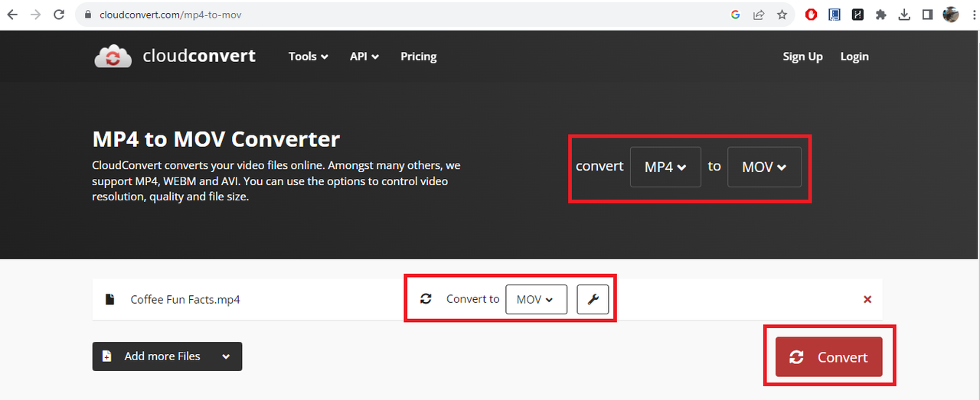Screen dimensions: 980x400
Task: Click the Coffee Fun Facts.mp4 file name
Action: [x=185, y=300]
